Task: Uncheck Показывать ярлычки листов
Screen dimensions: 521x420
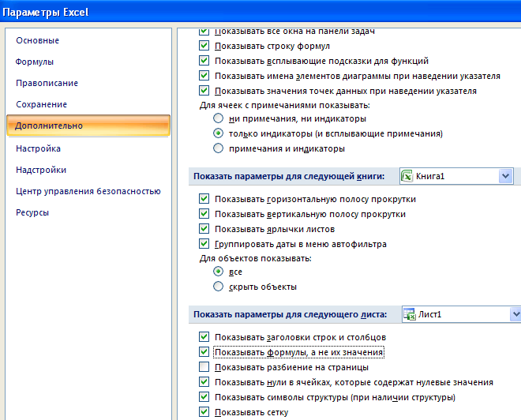Action: 204,229
